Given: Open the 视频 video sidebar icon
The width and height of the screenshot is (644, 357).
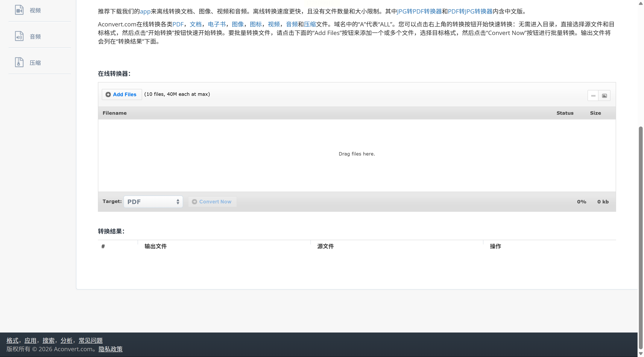Looking at the screenshot, I should [19, 10].
